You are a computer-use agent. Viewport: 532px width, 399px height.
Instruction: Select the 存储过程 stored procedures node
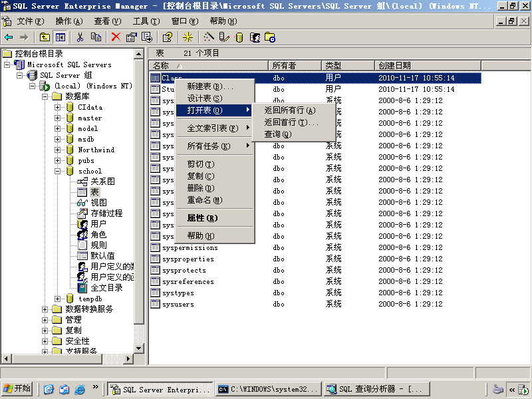106,213
